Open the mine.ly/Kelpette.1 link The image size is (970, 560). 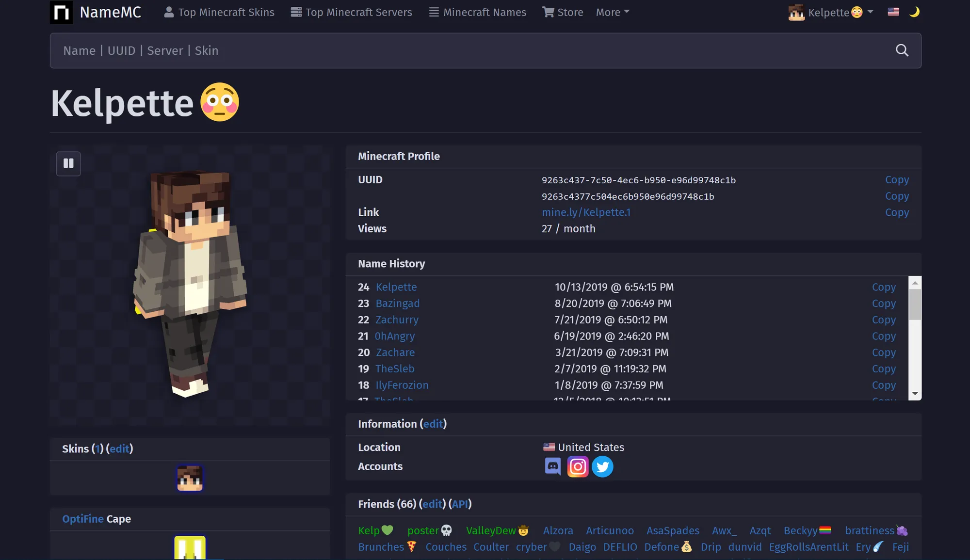pyautogui.click(x=586, y=212)
